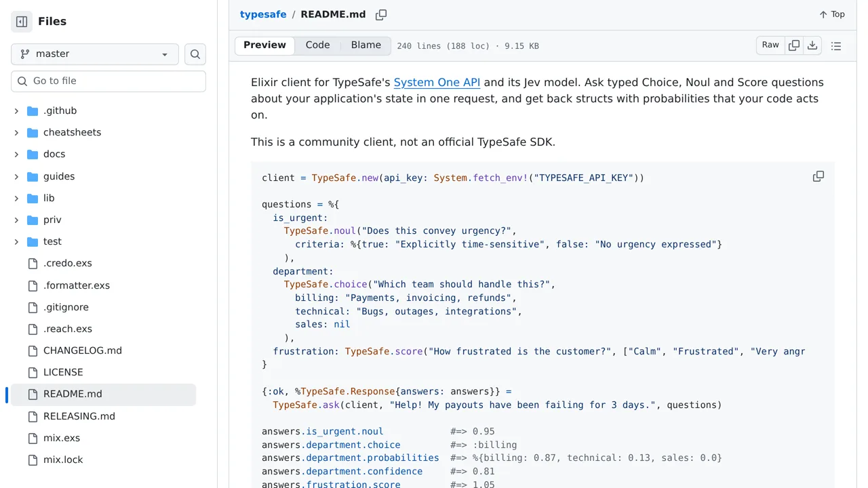The image size is (868, 488).
Task: Switch to the Blame tab
Action: [x=366, y=45]
